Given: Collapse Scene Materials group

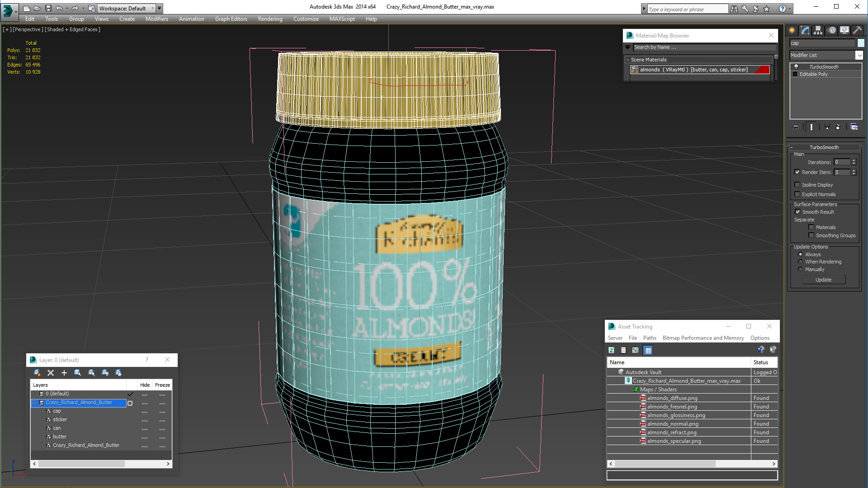Looking at the screenshot, I should pyautogui.click(x=628, y=60).
